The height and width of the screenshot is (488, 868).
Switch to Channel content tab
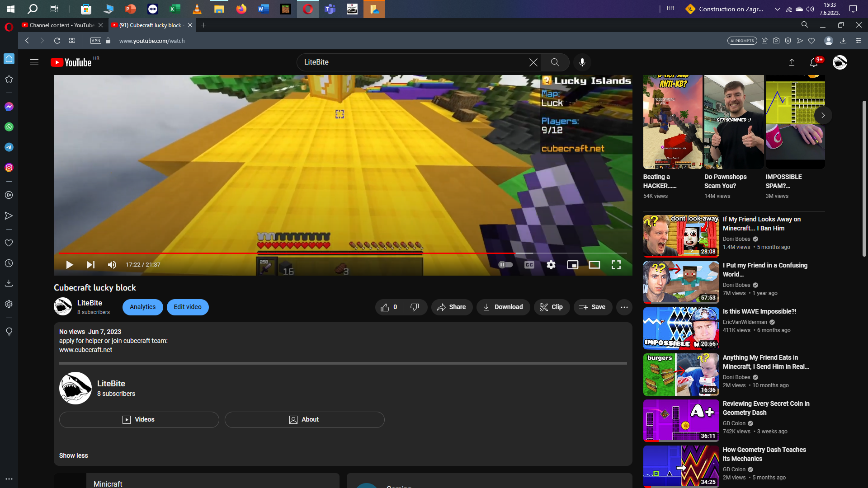click(x=62, y=25)
